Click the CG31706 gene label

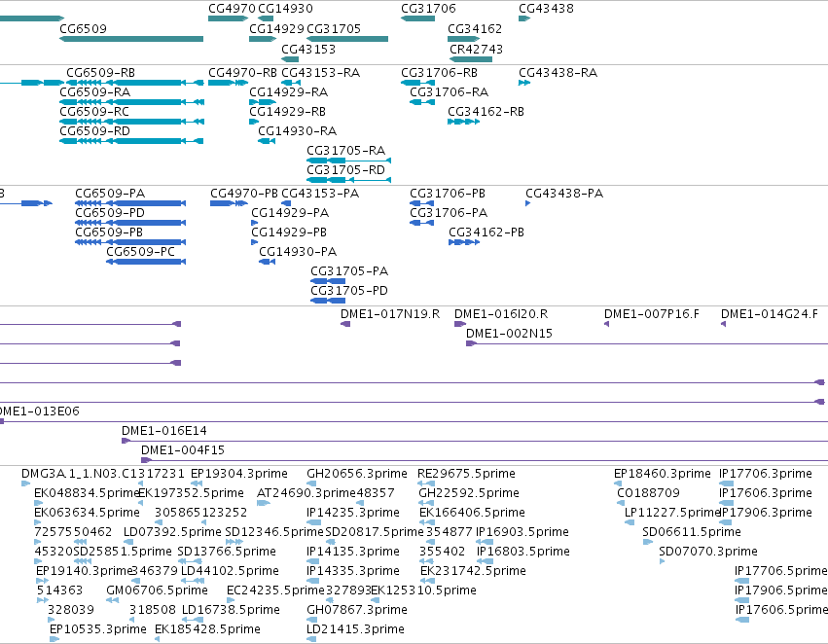428,9
